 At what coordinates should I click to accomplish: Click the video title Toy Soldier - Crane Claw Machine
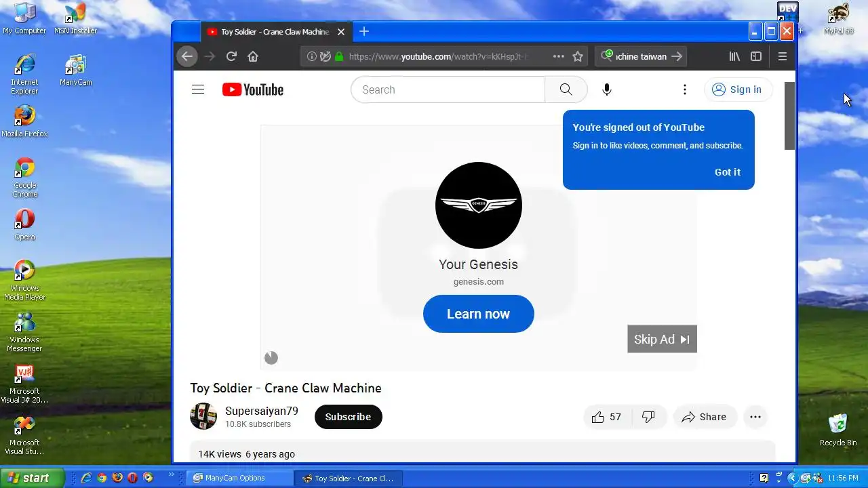[x=285, y=388]
